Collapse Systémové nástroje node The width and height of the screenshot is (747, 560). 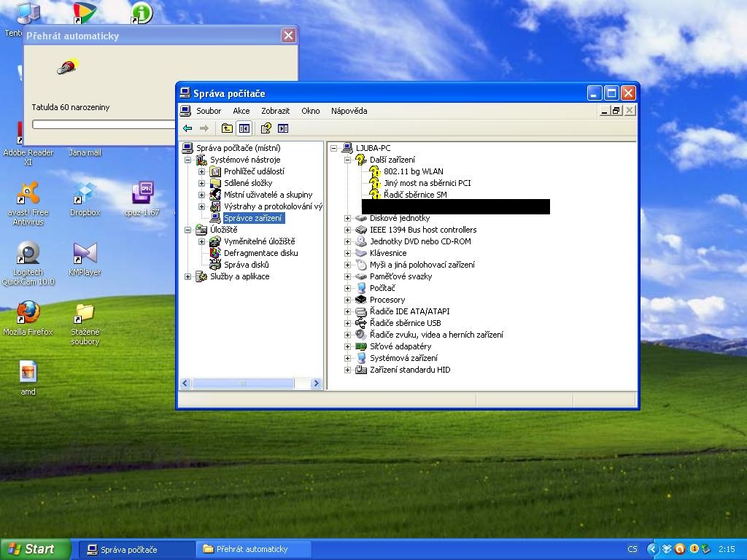click(187, 160)
